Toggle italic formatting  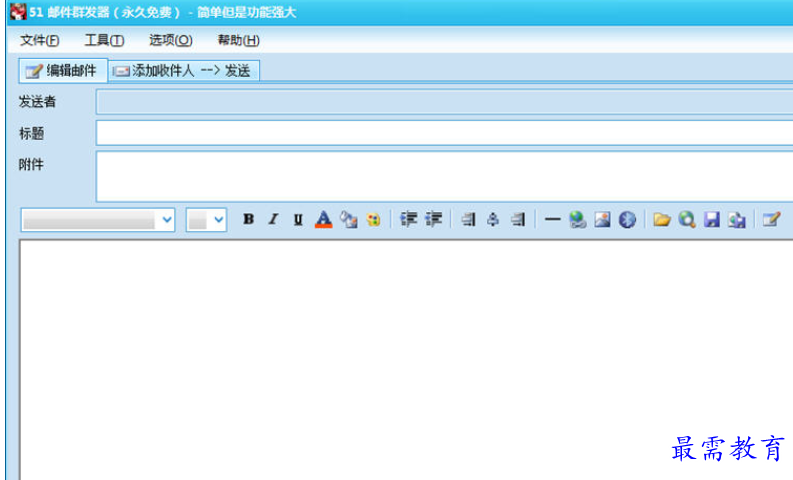[x=273, y=220]
